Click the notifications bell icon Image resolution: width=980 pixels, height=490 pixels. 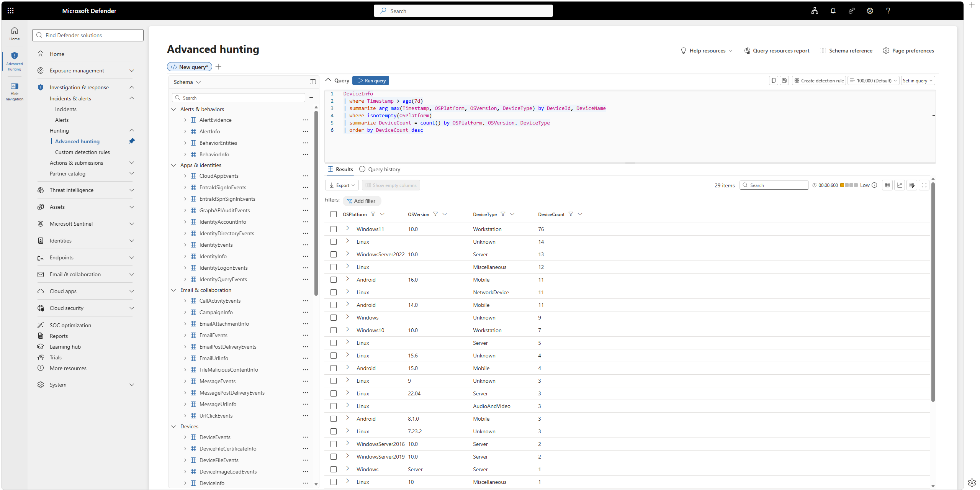coord(833,11)
